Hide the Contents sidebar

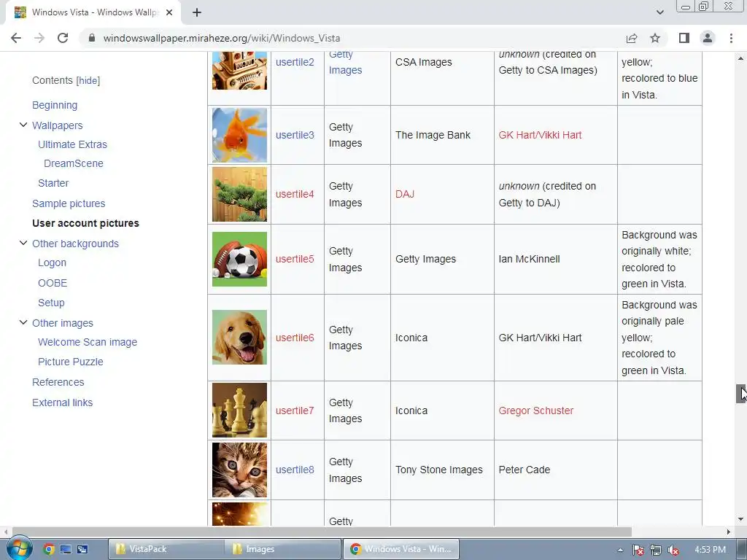(88, 80)
